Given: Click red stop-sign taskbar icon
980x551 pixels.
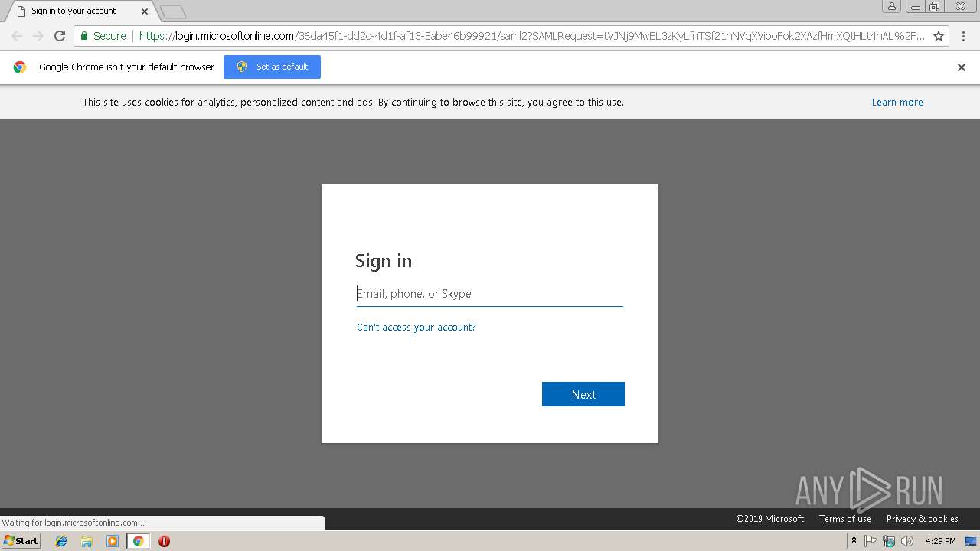Looking at the screenshot, I should pyautogui.click(x=164, y=541).
